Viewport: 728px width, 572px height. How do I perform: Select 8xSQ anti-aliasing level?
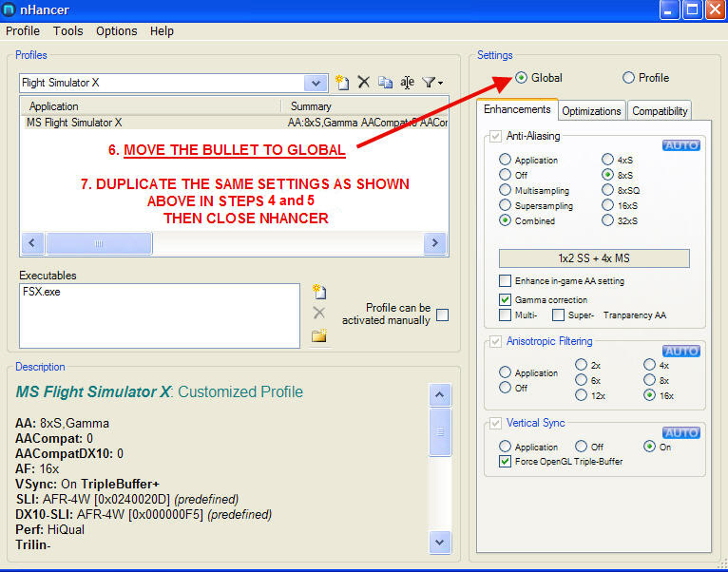(x=607, y=190)
